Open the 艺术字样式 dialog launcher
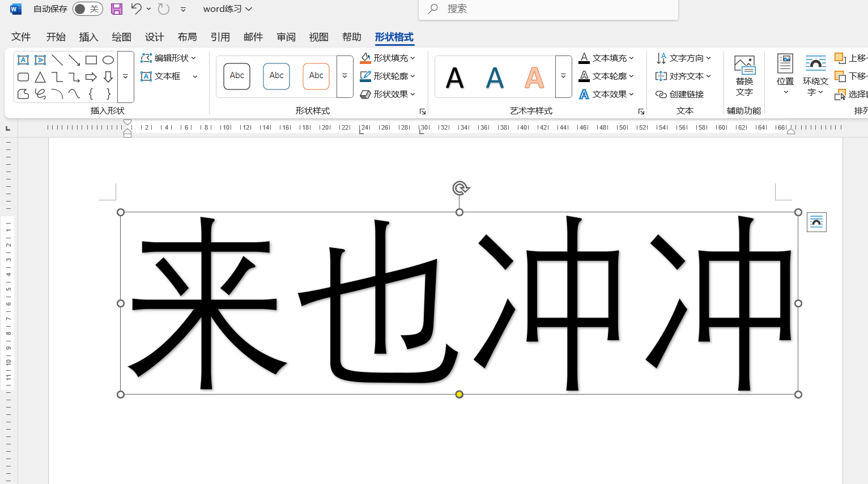The height and width of the screenshot is (484, 868). point(641,112)
